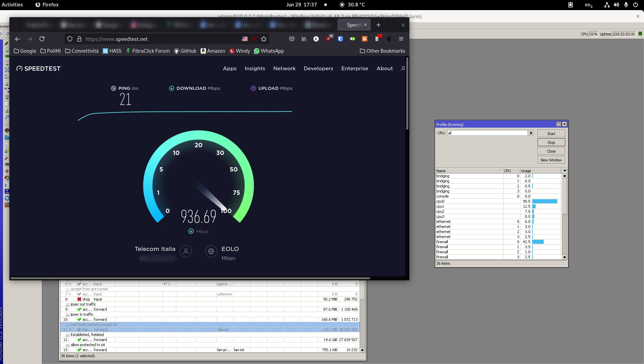
Task: Open the Activities overview in top bar
Action: coord(12,5)
